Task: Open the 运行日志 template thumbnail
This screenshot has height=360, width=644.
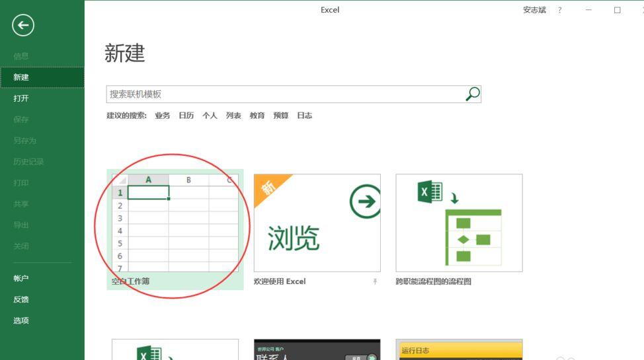Action: point(459,349)
